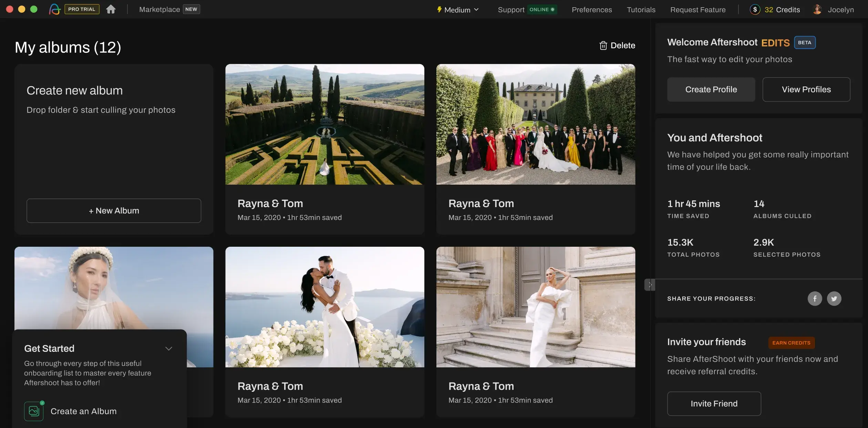
Task: Open the Medium speed dropdown
Action: pyautogui.click(x=458, y=9)
